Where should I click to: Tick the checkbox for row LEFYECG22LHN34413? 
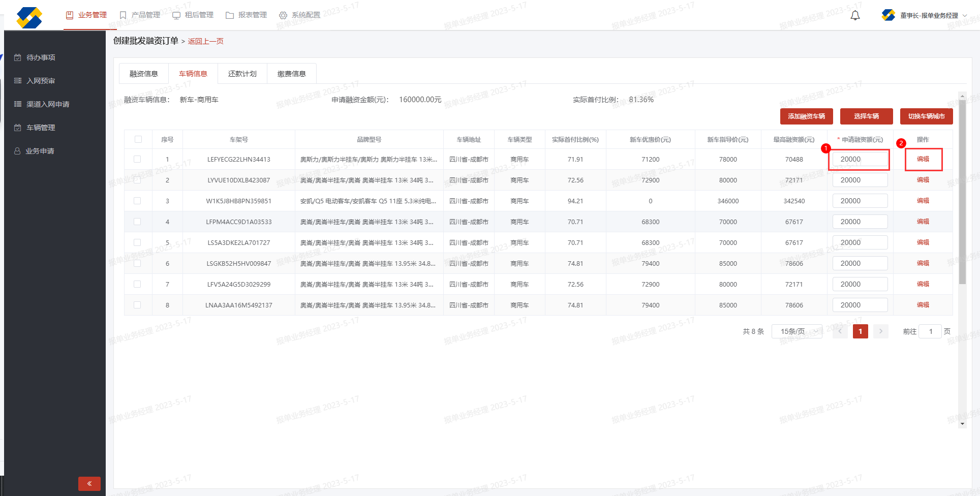point(137,159)
